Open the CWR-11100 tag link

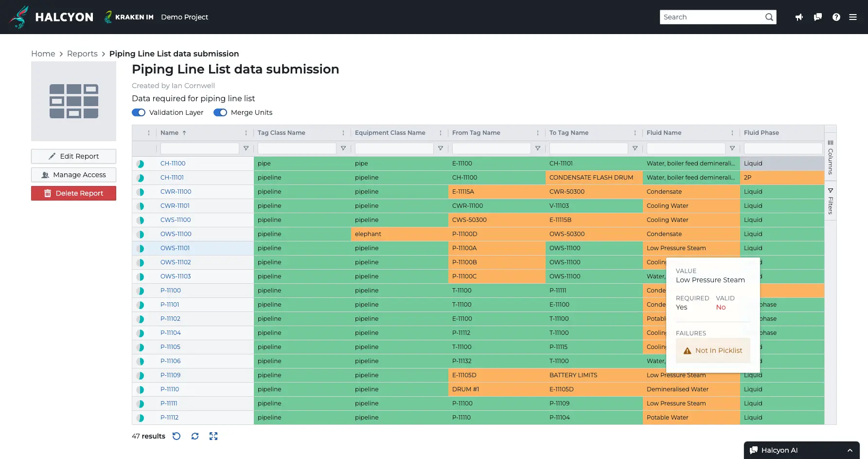click(176, 192)
